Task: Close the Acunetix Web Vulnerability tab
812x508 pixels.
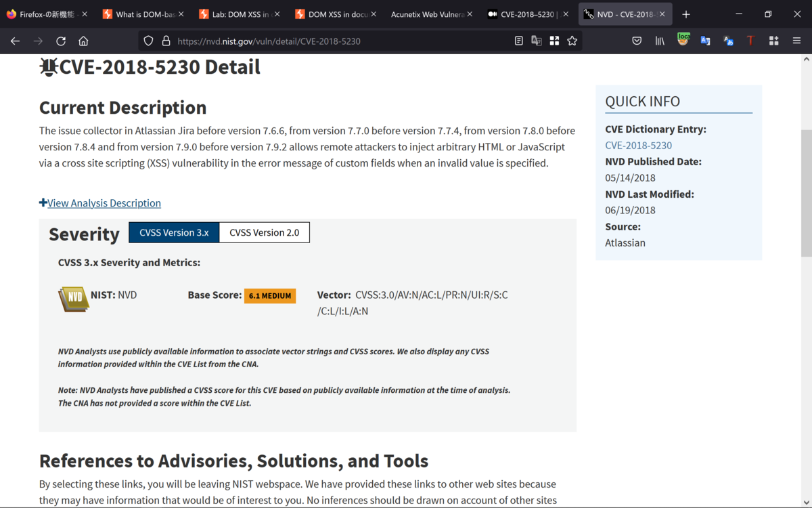Action: [x=470, y=14]
